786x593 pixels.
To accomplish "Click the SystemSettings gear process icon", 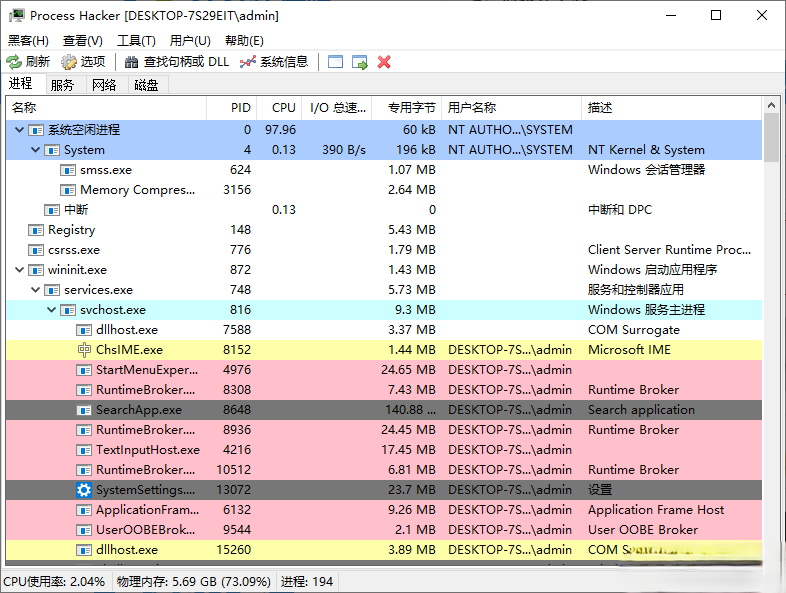I will [x=84, y=490].
